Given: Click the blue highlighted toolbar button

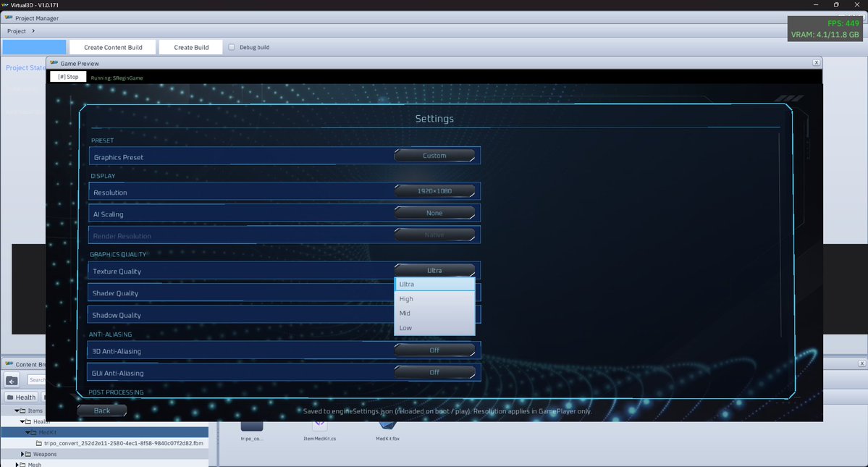Looking at the screenshot, I should (34, 47).
